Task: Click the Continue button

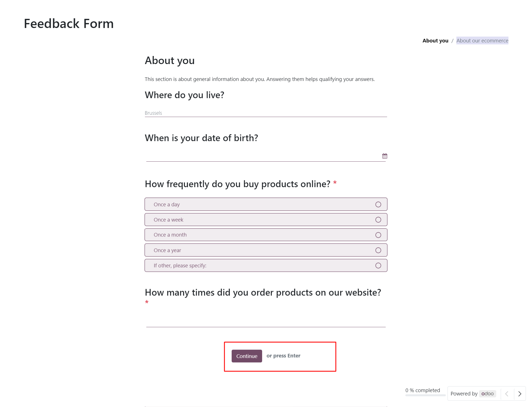Action: click(x=247, y=356)
